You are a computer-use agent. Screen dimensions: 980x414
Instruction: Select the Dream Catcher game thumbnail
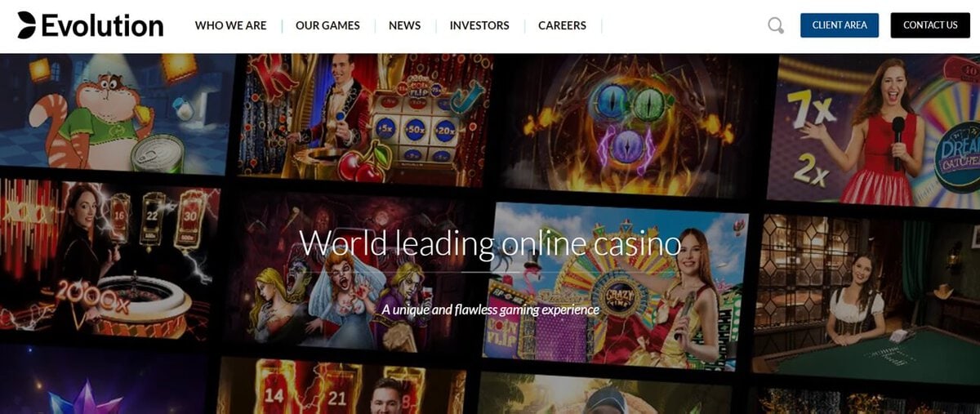click(x=874, y=131)
